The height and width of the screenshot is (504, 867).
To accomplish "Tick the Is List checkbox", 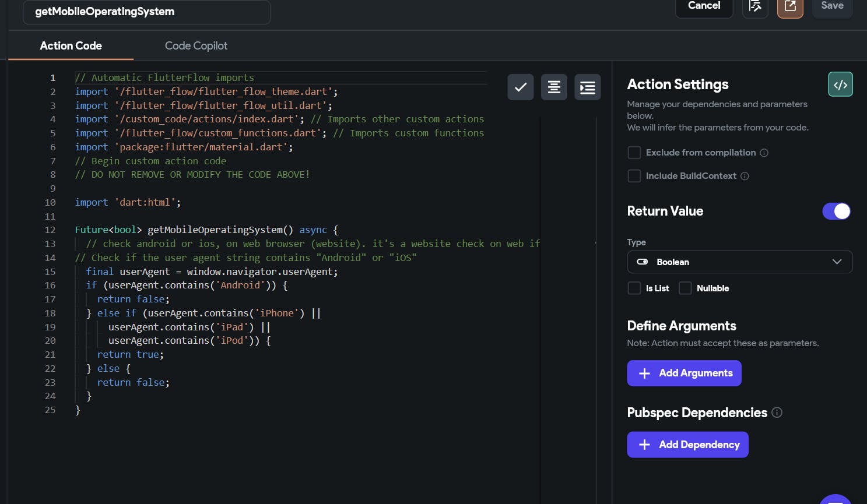I will (x=634, y=288).
